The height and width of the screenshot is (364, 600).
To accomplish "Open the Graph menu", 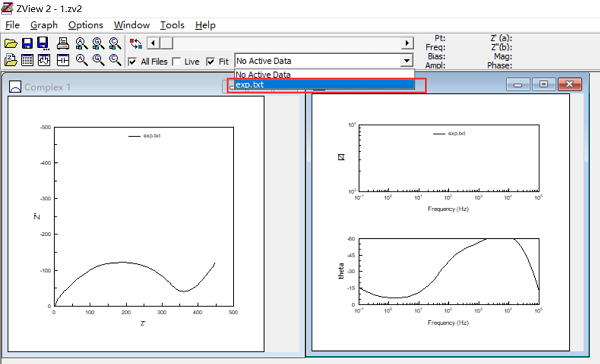I will click(x=44, y=25).
